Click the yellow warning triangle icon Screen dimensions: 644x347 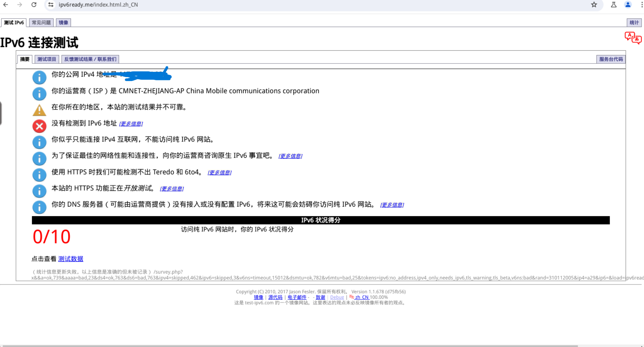point(39,110)
